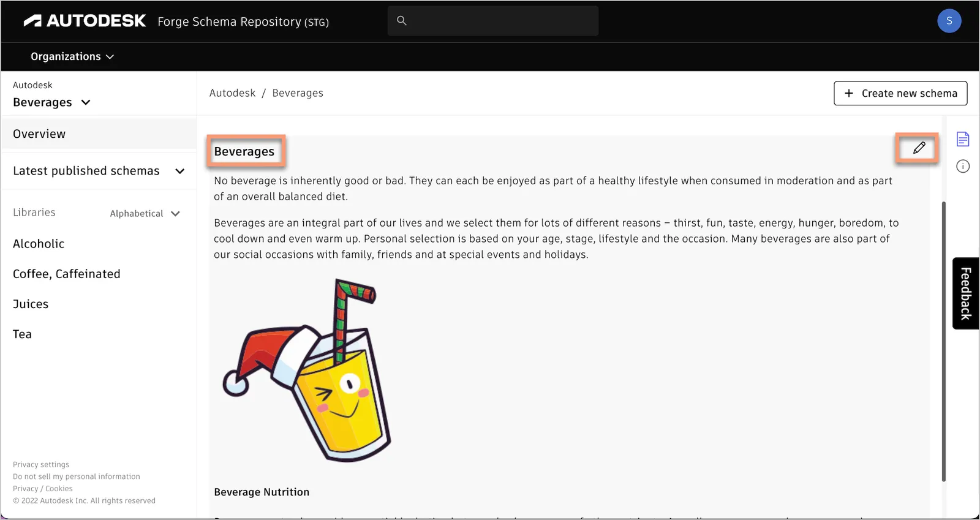Click the 2022 Autodesk copyright text
The image size is (980, 520).
85,500
